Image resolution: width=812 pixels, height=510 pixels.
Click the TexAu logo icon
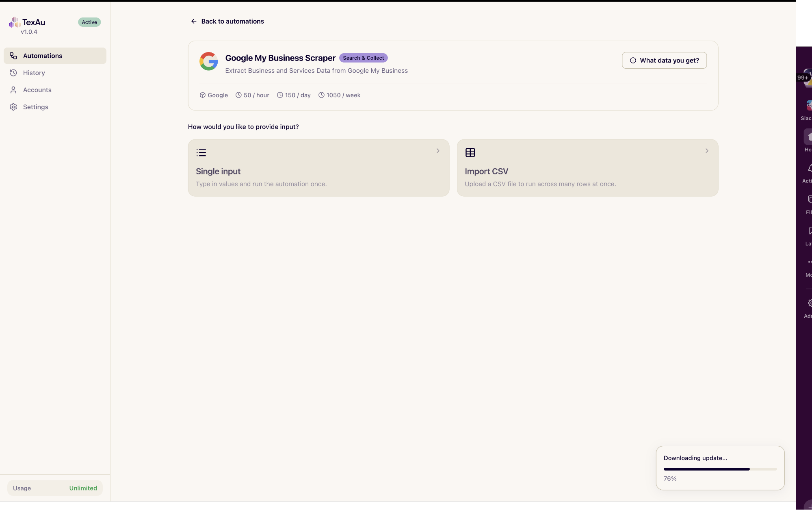[15, 22]
